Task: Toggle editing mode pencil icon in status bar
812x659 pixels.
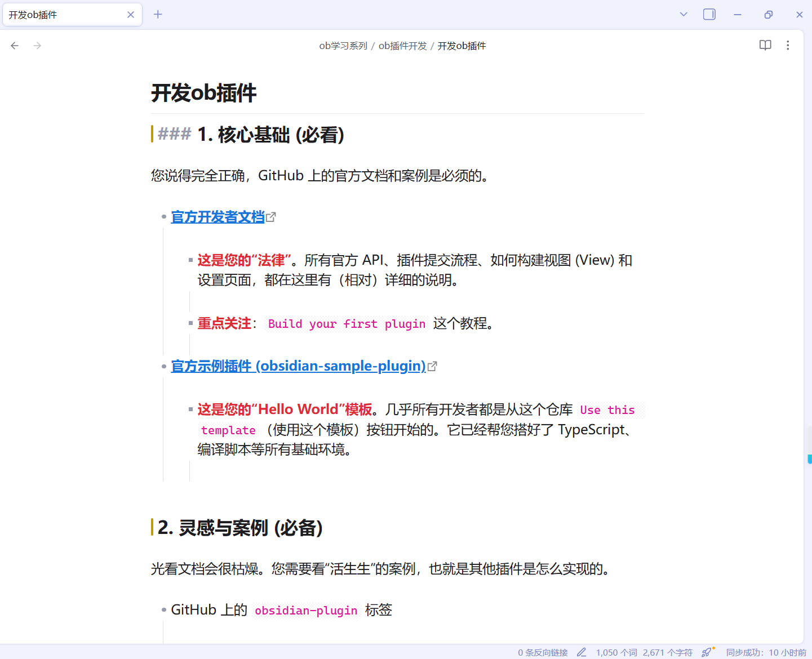Action: tap(582, 652)
